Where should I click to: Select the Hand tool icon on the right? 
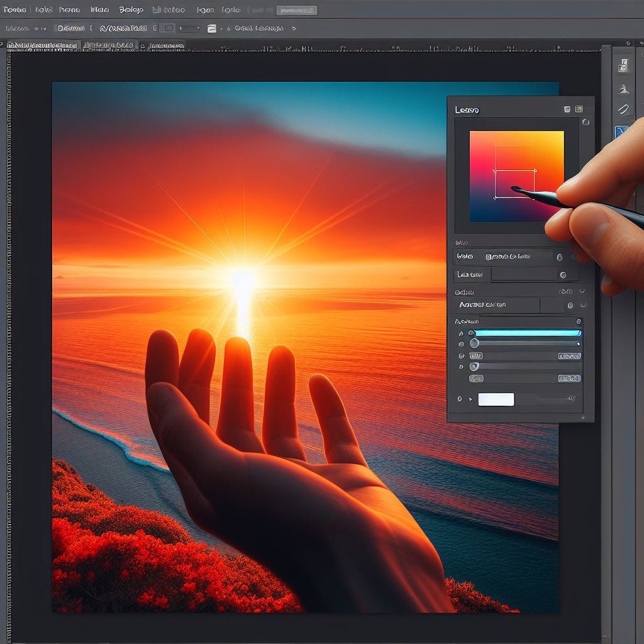click(x=623, y=87)
